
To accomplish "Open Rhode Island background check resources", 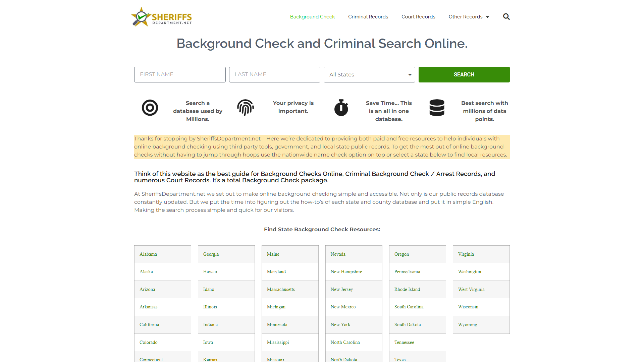I will 407,290.
